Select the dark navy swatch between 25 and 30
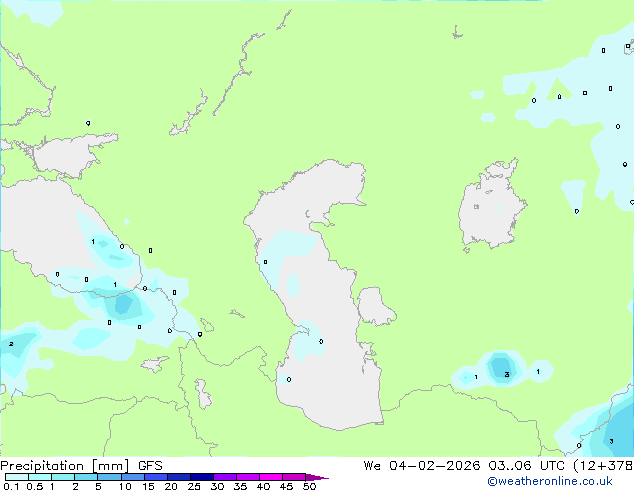 tap(202, 477)
